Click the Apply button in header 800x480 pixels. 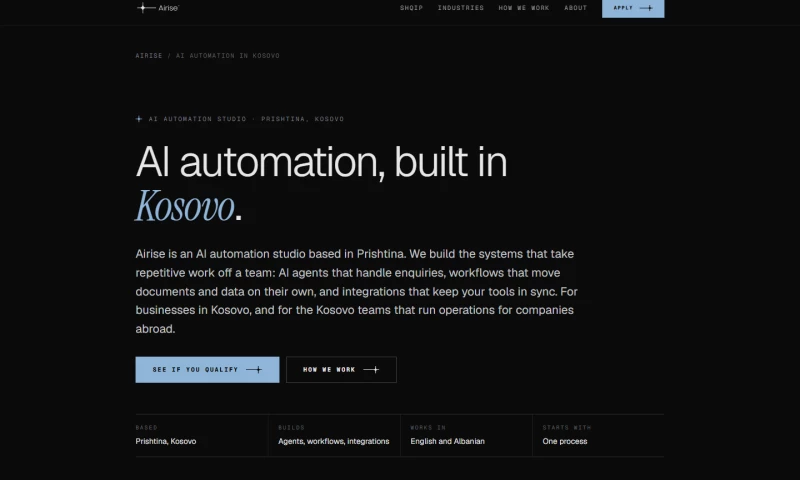[633, 8]
